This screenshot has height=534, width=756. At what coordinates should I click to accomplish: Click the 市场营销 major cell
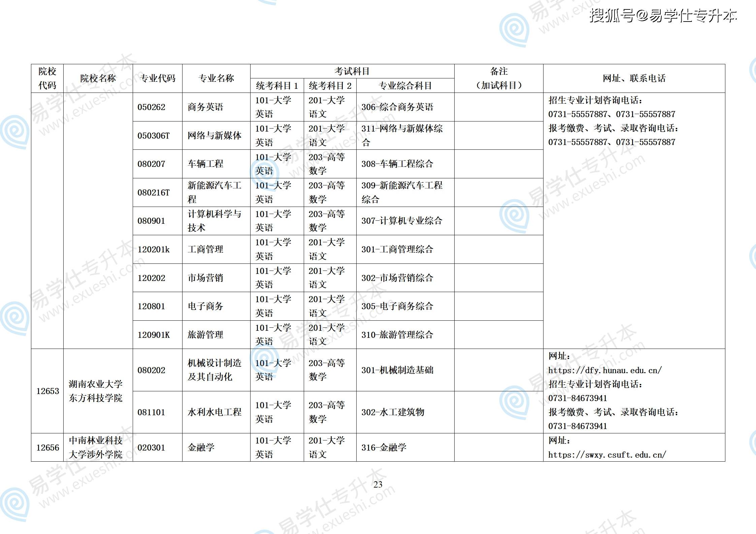pyautogui.click(x=216, y=278)
